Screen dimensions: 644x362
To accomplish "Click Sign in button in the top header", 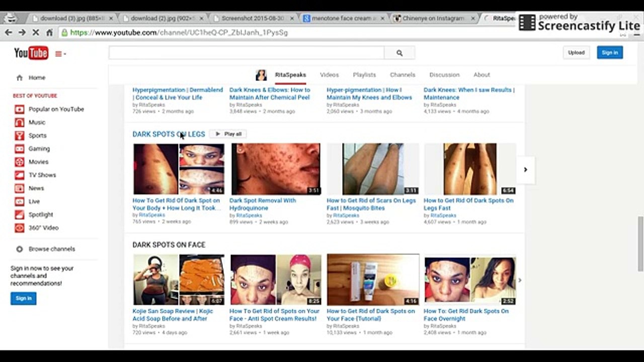I will pos(610,53).
